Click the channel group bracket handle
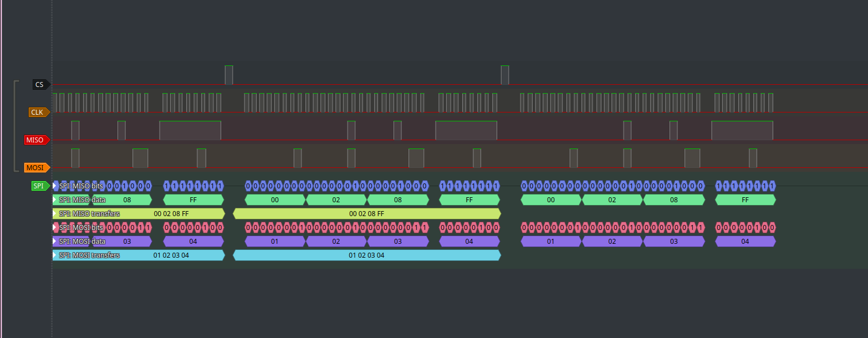 coord(15,126)
